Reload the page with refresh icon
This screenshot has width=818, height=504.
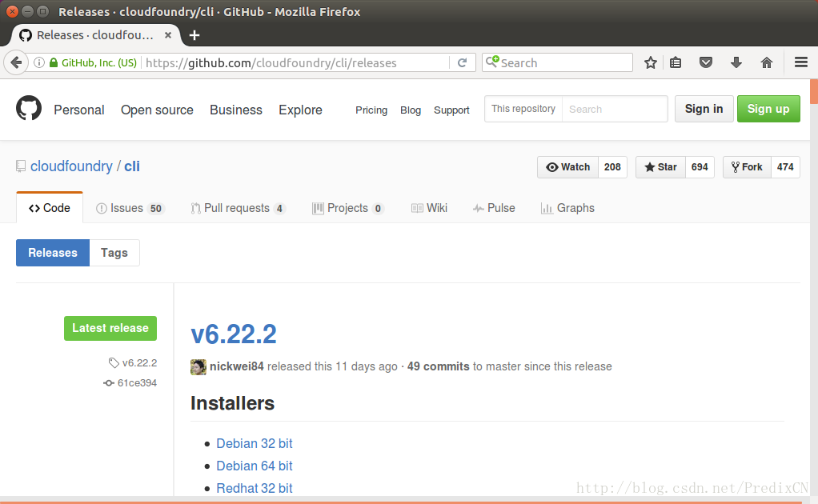pos(462,63)
